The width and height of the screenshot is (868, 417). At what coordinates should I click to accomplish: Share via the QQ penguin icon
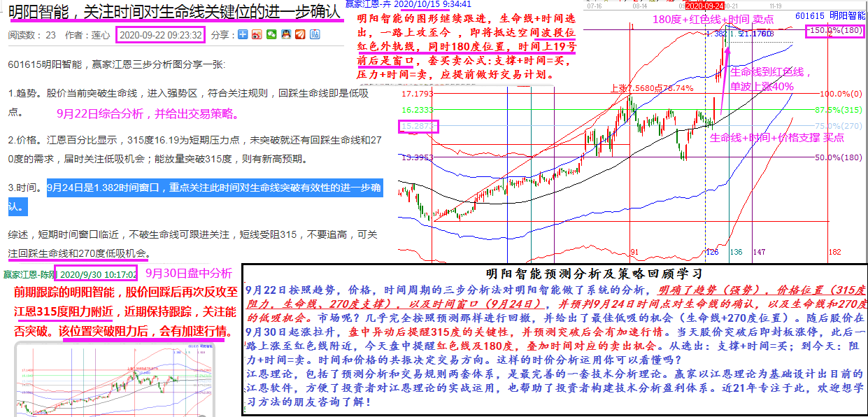[x=285, y=34]
